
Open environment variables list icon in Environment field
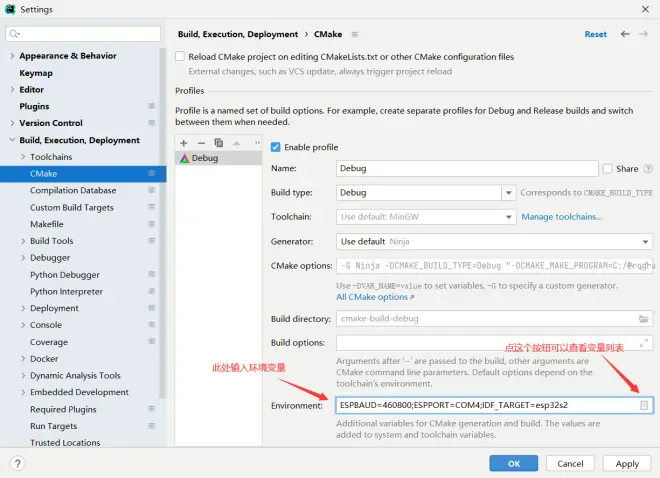644,405
